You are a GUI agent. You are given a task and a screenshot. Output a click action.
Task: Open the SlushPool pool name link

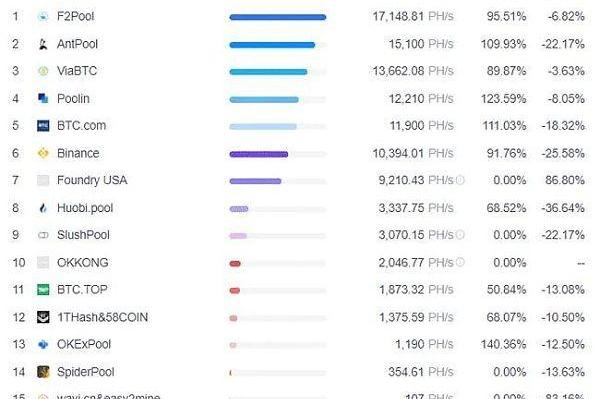(x=83, y=235)
